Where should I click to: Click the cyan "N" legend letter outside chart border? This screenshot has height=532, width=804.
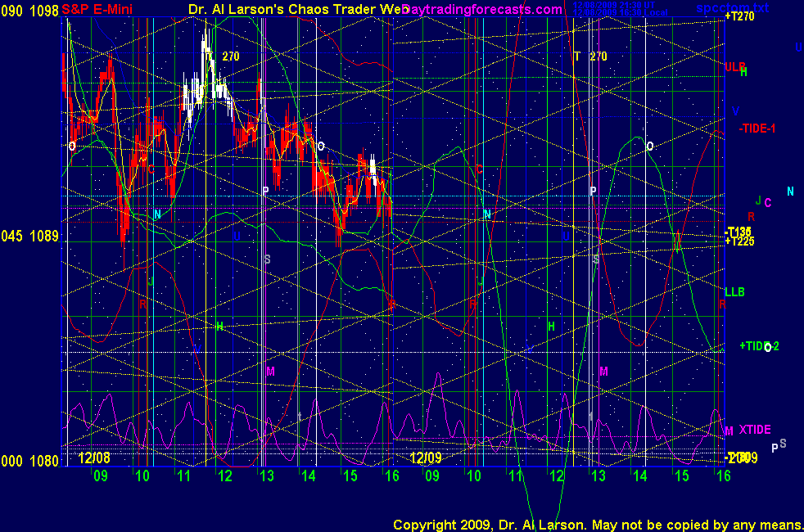[x=790, y=192]
